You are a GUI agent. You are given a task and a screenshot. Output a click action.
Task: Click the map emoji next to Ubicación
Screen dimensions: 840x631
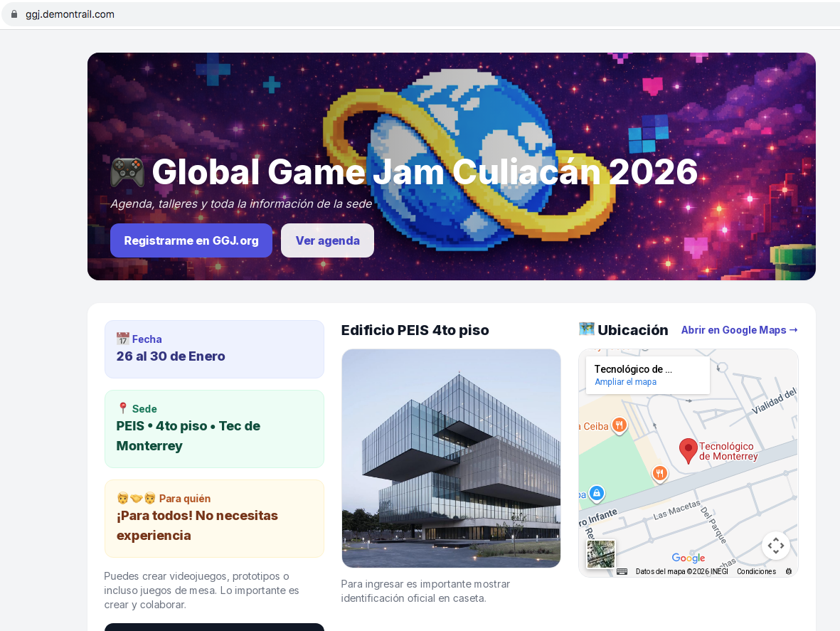coord(586,329)
